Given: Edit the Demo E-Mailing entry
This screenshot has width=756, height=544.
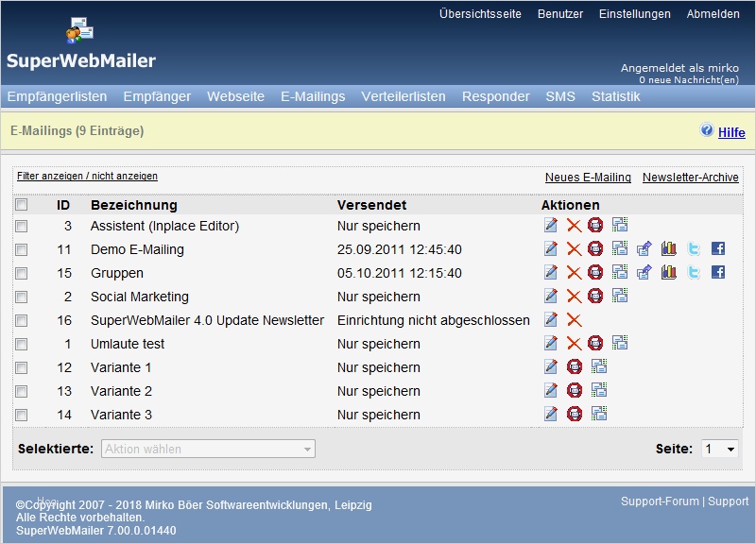Looking at the screenshot, I should click(x=551, y=248).
